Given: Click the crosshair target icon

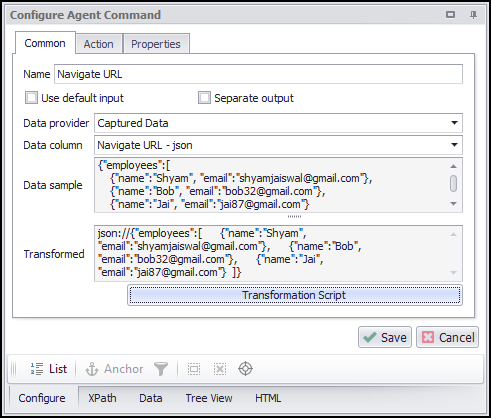Looking at the screenshot, I should point(245,369).
